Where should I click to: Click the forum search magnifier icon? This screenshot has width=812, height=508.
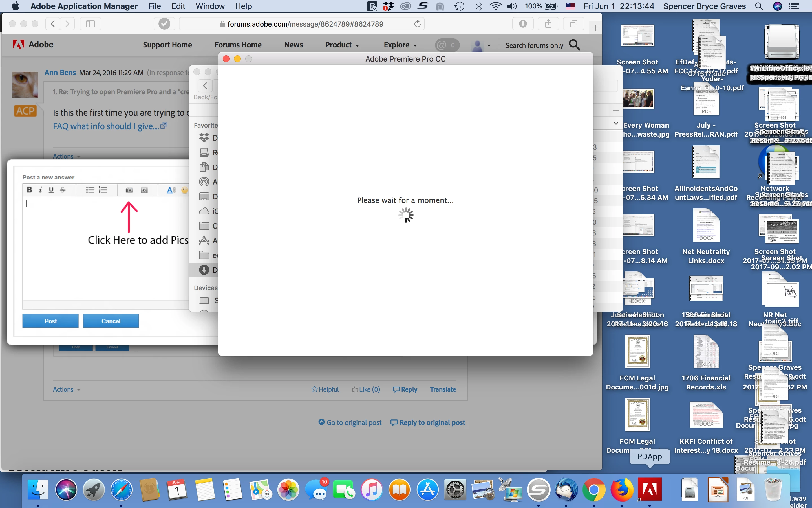pos(574,45)
